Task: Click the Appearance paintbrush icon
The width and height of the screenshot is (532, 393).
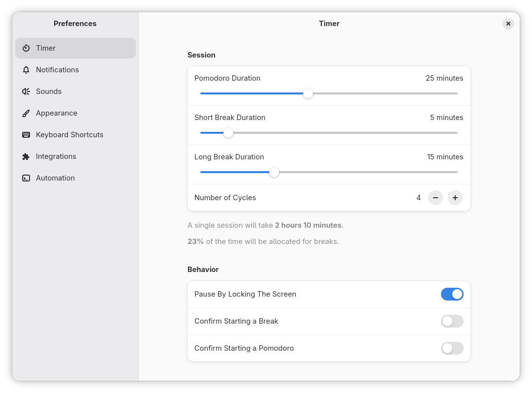Action: click(26, 113)
